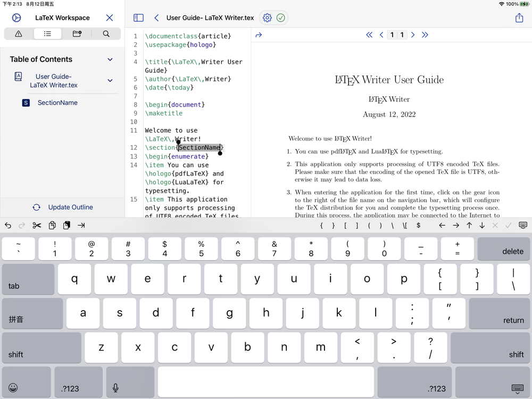Click the cut scissors icon
The image size is (532, 399).
pos(37,226)
